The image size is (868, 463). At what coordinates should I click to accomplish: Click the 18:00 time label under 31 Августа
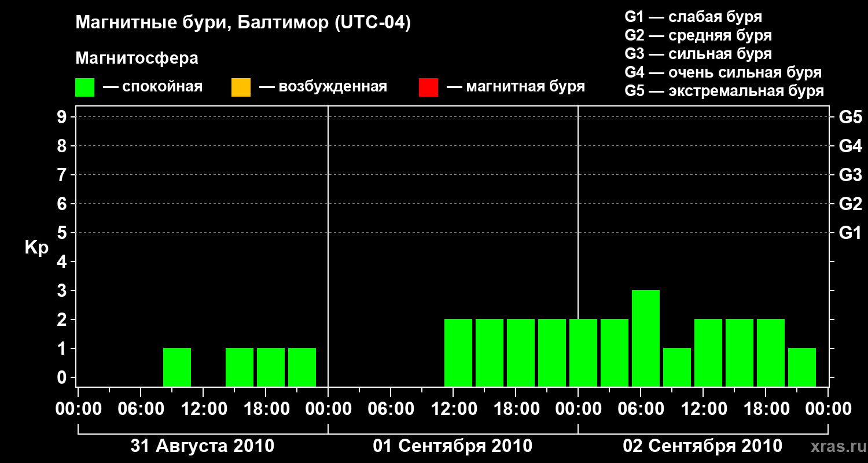(266, 409)
